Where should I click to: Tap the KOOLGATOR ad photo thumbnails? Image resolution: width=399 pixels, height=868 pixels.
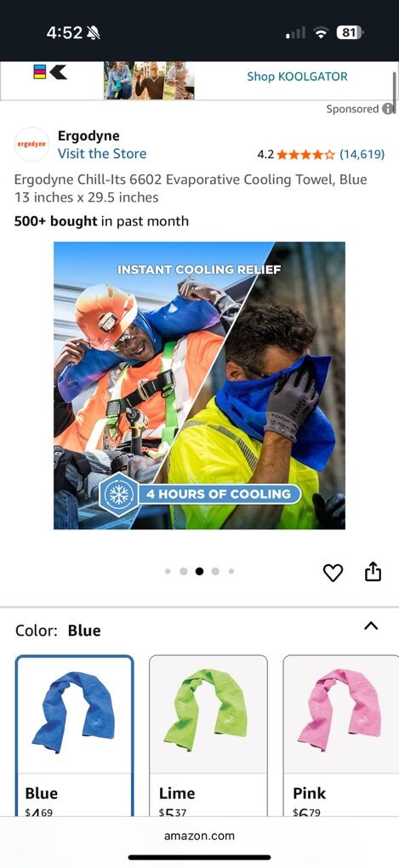(149, 80)
